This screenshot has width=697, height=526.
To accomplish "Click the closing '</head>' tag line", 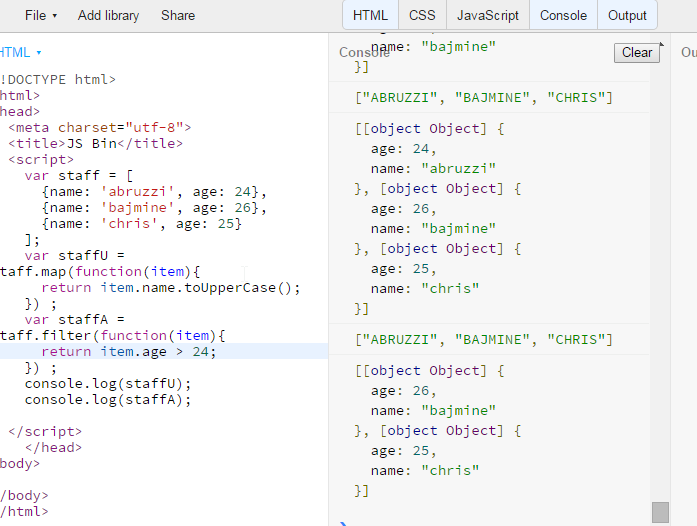I will tap(53, 448).
